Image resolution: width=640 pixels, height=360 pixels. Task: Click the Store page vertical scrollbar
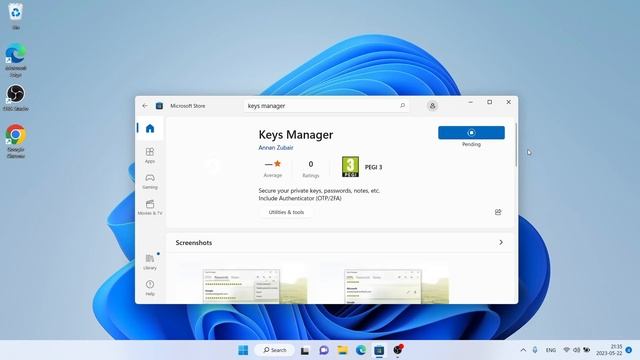click(x=516, y=145)
